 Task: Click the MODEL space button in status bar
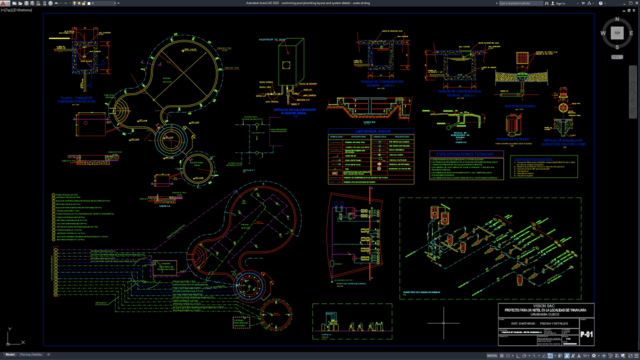click(492, 356)
